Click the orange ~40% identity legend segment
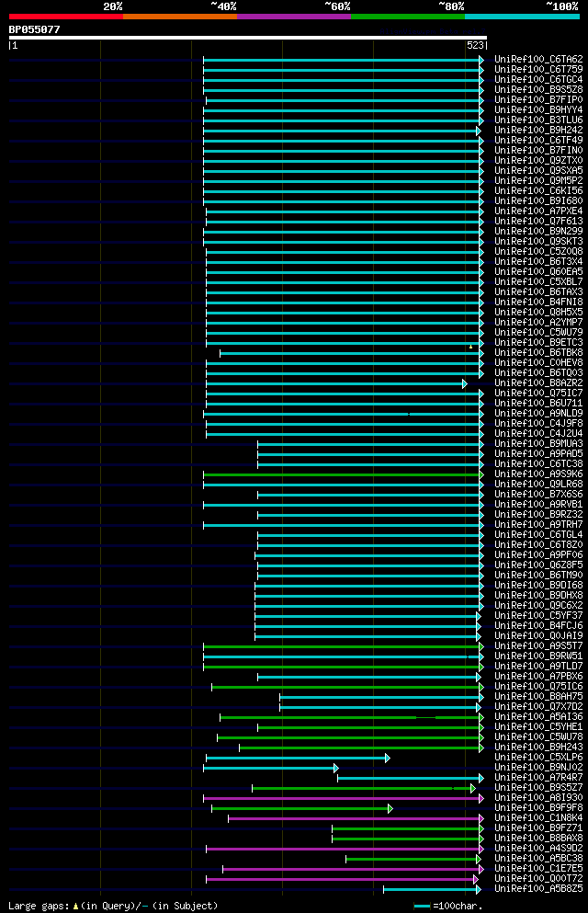The width and height of the screenshot is (588, 913). 180,17
